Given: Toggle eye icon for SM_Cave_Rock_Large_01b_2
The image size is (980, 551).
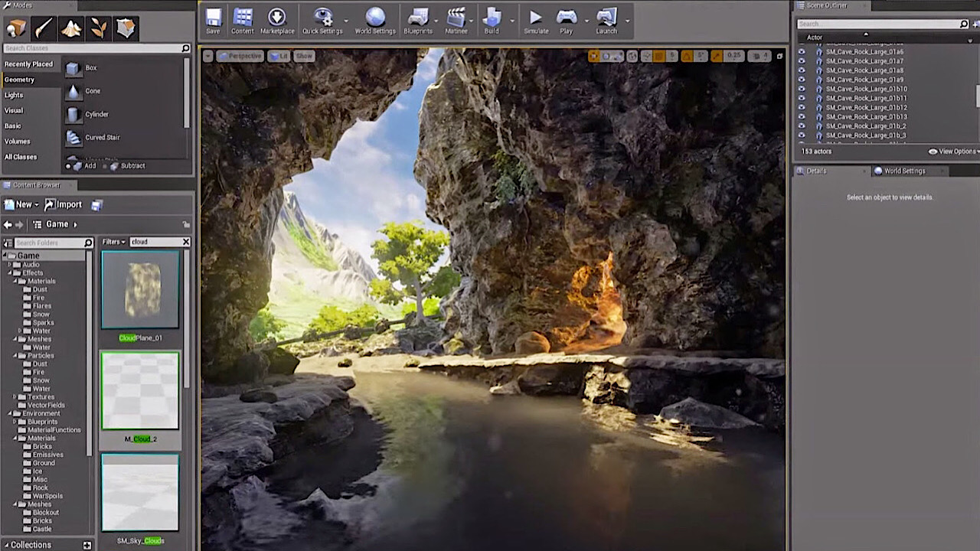Looking at the screenshot, I should tap(802, 126).
